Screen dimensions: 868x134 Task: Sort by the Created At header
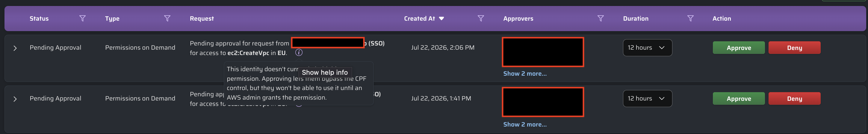[x=420, y=19]
